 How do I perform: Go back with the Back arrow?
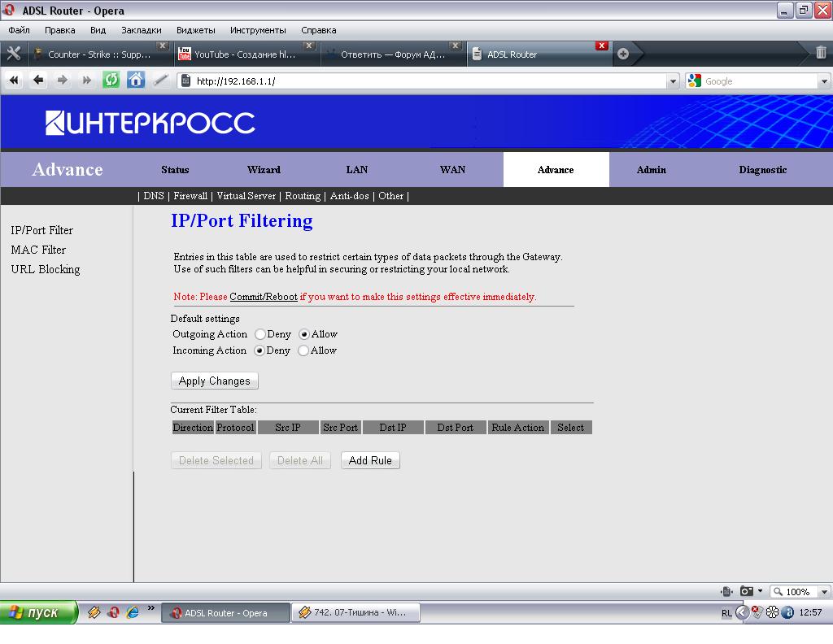38,80
